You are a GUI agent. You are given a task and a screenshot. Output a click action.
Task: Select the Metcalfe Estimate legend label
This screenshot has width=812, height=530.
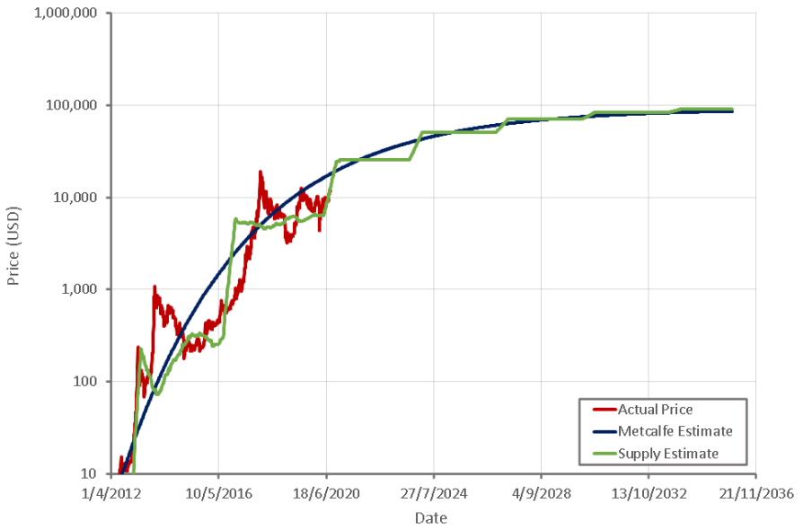click(675, 431)
